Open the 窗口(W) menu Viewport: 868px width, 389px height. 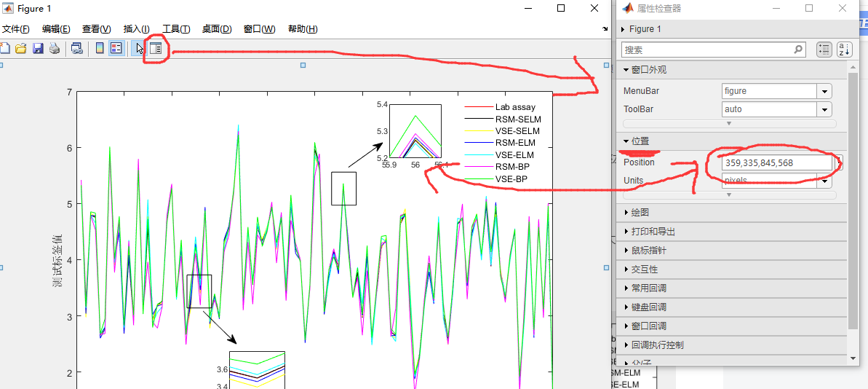click(259, 29)
